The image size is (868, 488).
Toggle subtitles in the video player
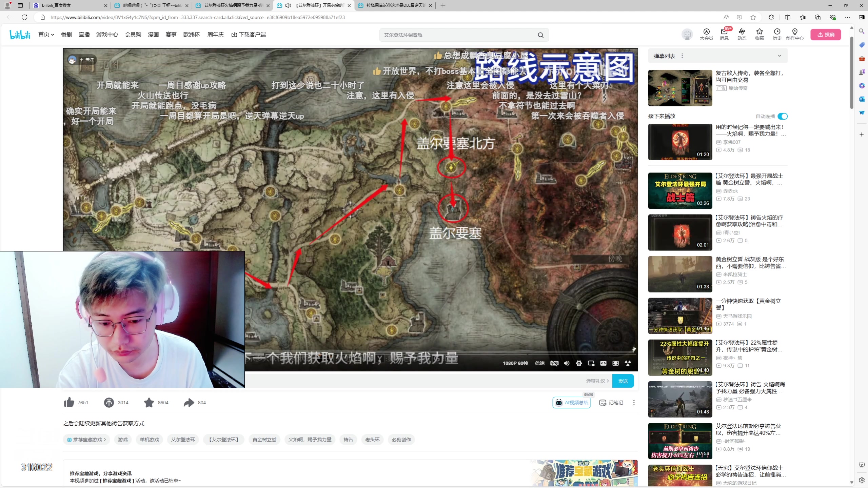click(554, 363)
